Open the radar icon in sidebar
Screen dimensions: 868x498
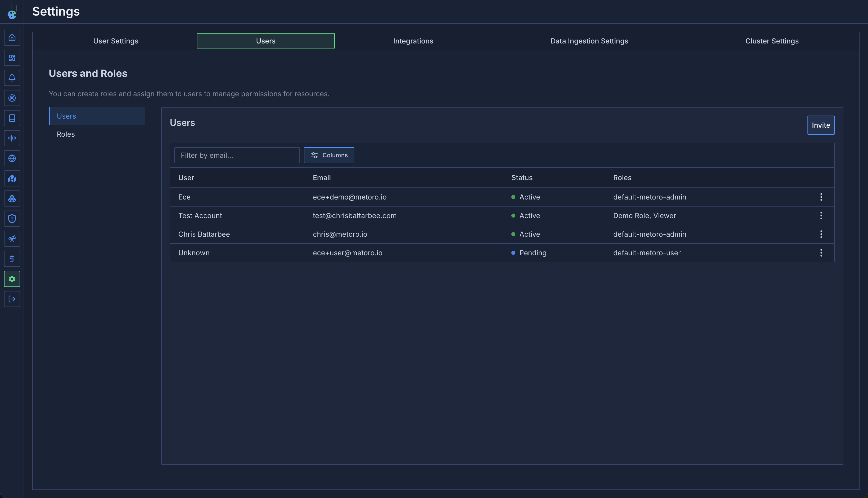coord(12,98)
